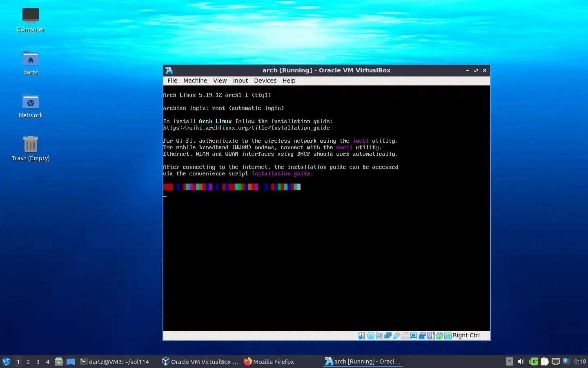Select the Network desktop icon

(31, 105)
